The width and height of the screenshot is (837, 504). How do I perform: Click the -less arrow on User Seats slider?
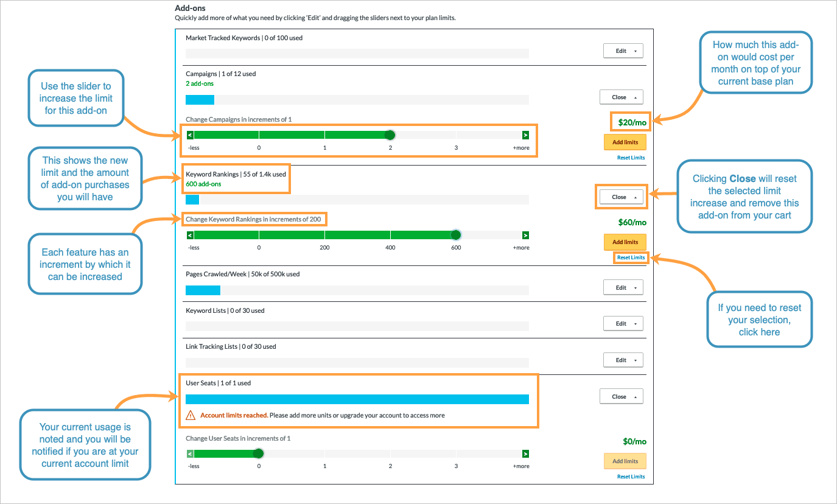tap(189, 453)
